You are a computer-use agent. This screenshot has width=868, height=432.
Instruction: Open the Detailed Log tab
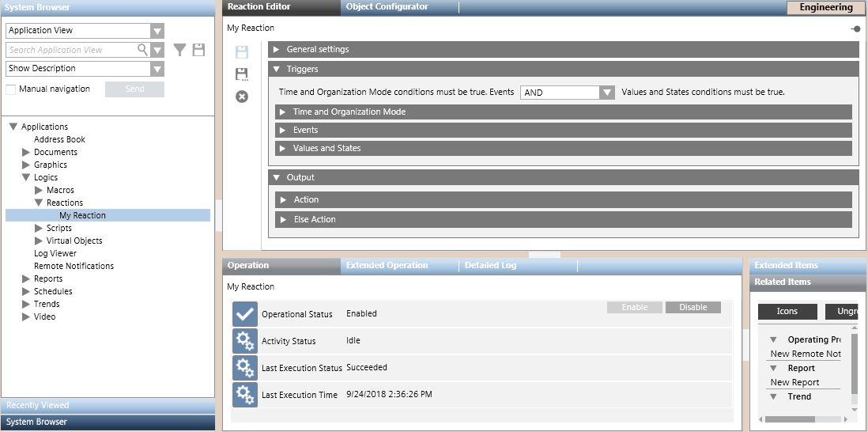[x=490, y=266]
